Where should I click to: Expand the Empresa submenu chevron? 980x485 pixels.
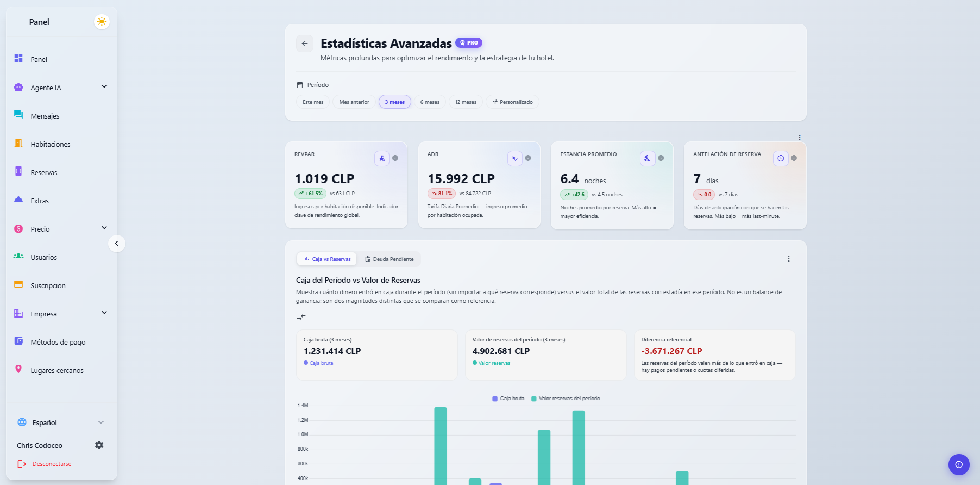click(104, 313)
